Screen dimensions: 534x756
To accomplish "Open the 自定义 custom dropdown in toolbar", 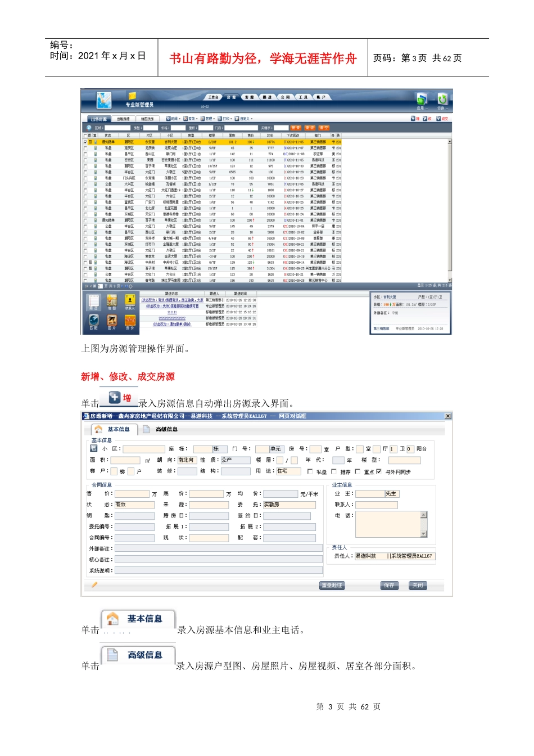I will (x=244, y=119).
